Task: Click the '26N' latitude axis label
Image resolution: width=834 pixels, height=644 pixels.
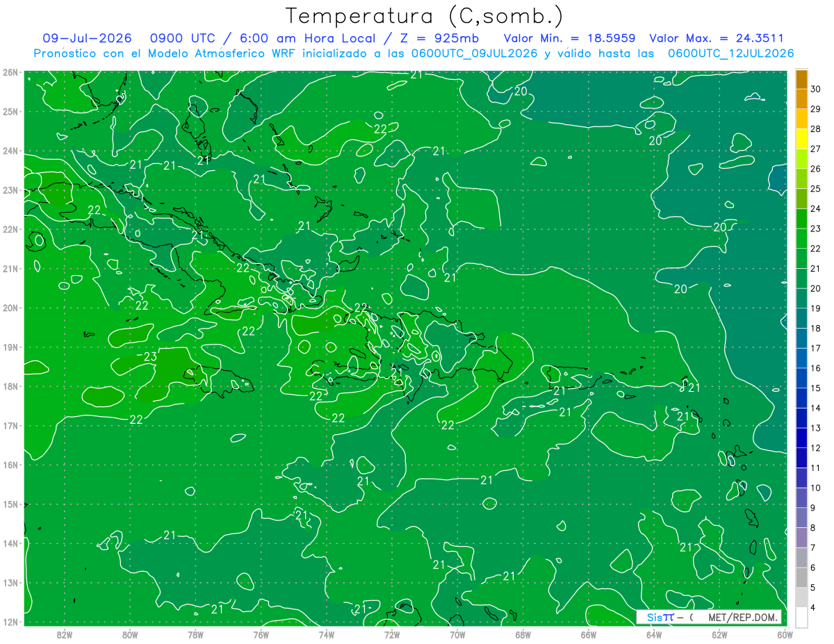Action: pos(10,72)
